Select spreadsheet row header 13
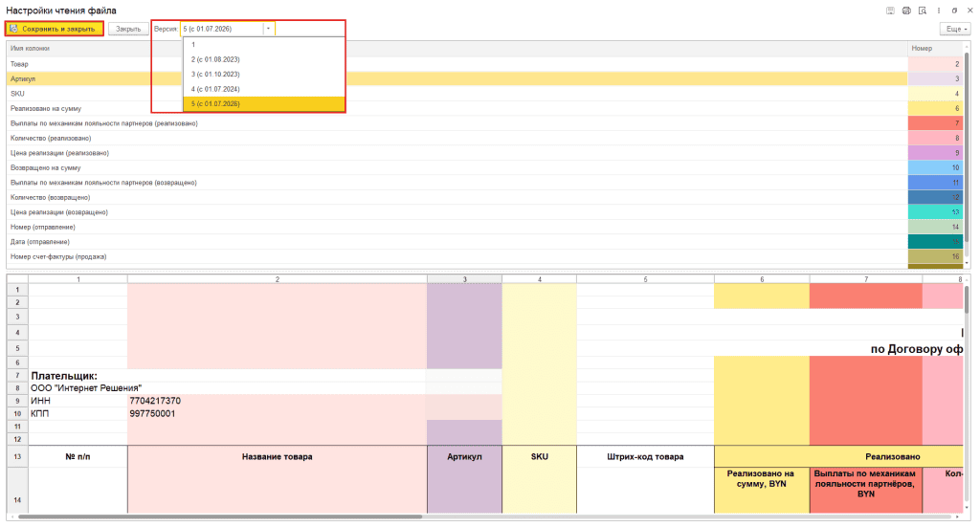Viewport: 980px width, 527px height. click(17, 456)
